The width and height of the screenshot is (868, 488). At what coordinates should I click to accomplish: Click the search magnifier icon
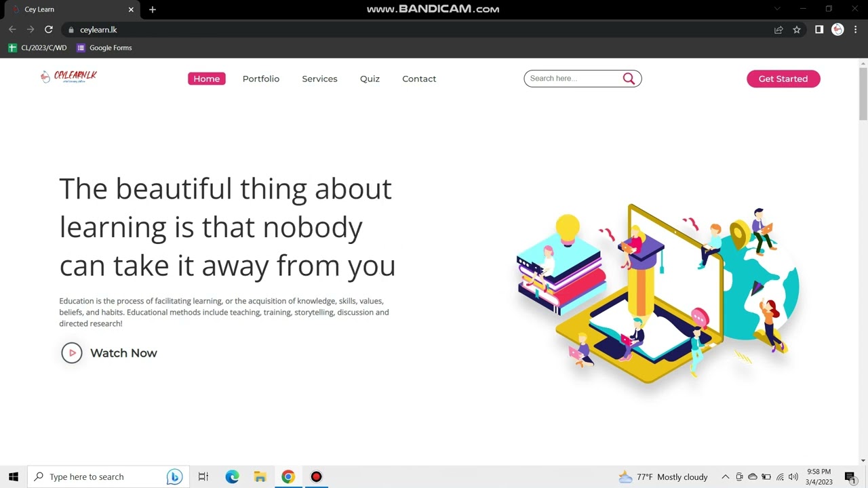pos(629,79)
